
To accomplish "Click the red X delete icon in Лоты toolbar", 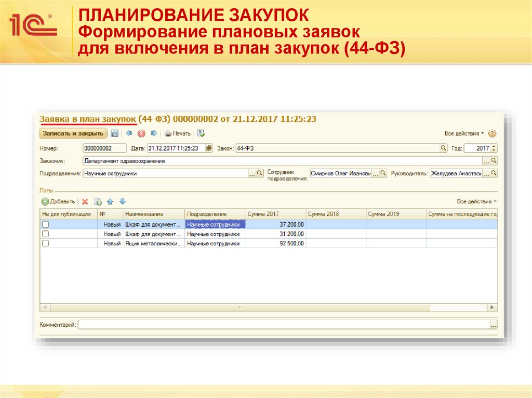I will click(x=85, y=201).
